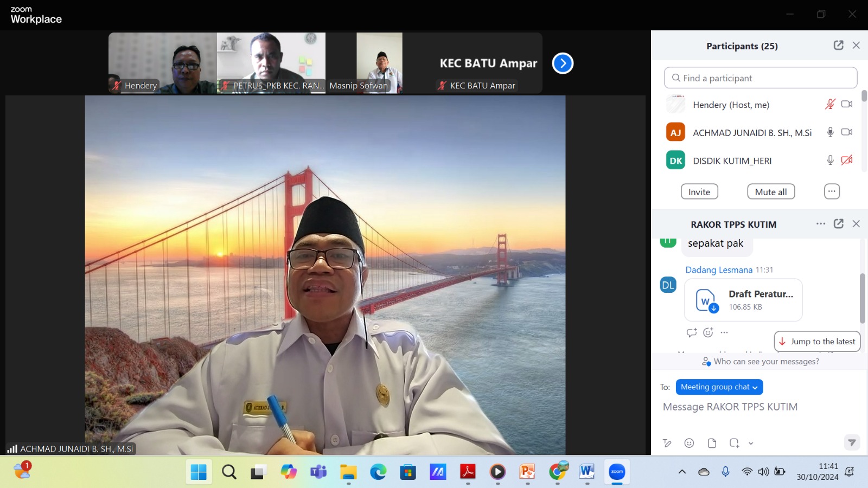Click the emoji picker in chat toolbar
The width and height of the screenshot is (868, 488).
tap(689, 443)
